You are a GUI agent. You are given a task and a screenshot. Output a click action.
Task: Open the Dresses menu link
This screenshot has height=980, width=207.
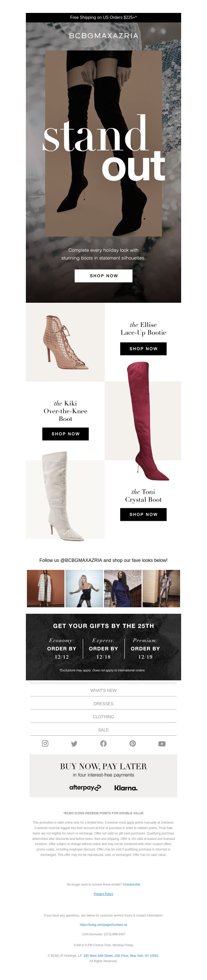point(103,703)
